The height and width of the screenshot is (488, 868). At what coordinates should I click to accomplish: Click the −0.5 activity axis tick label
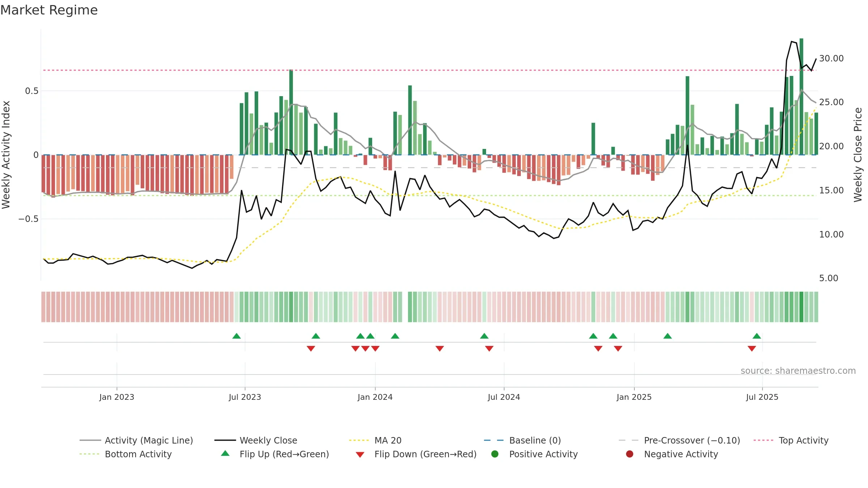(28, 219)
